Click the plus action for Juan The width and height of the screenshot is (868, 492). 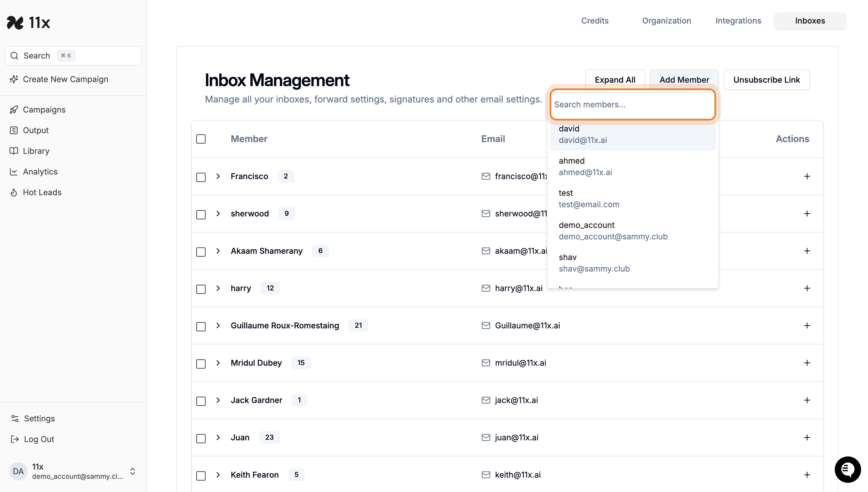coord(807,437)
